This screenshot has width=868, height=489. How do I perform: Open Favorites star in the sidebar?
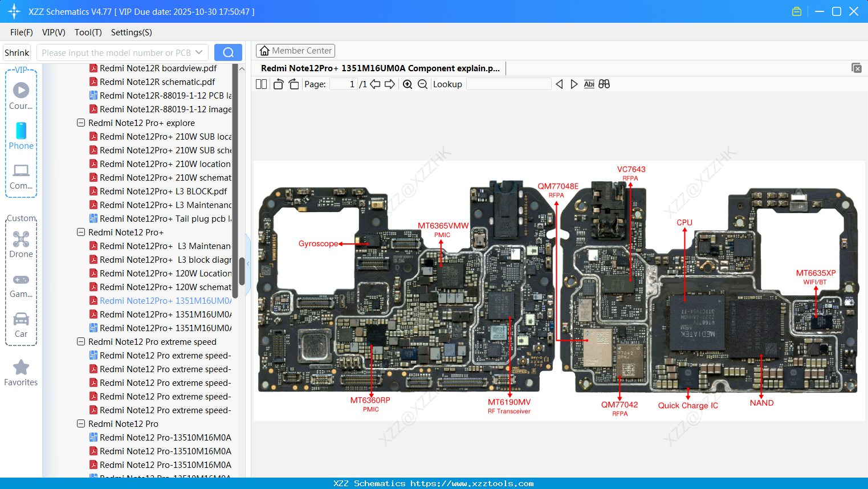tap(21, 373)
